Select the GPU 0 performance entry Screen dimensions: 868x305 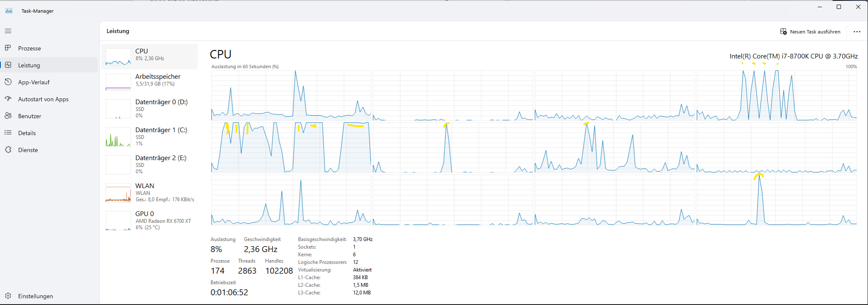click(150, 220)
